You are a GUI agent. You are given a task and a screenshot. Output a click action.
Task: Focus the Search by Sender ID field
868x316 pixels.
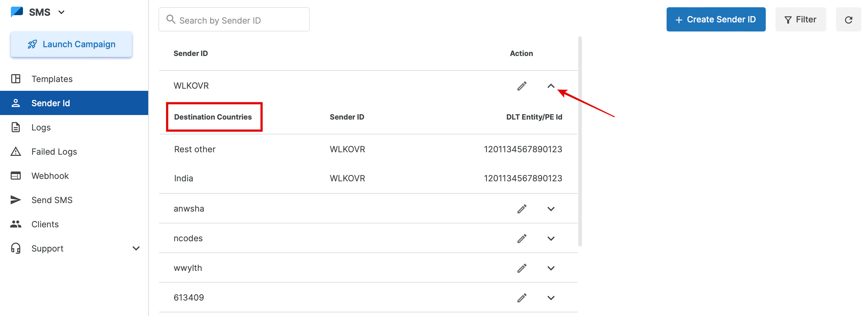(239, 20)
